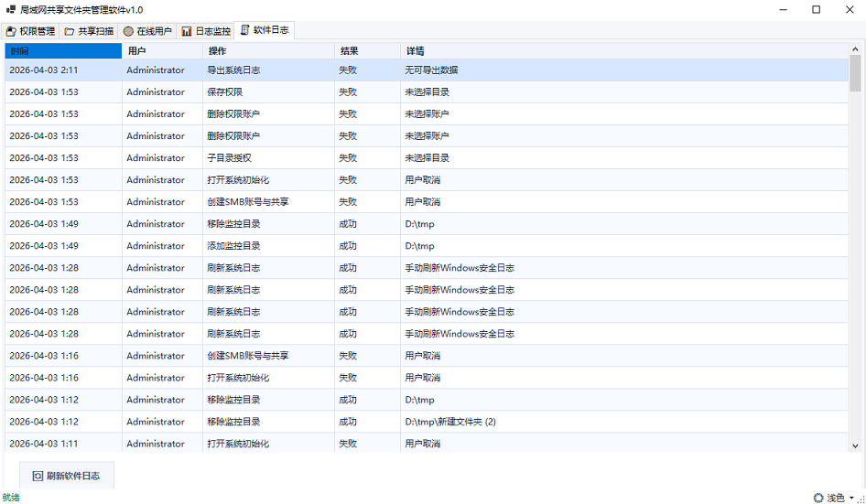Click the refresh icon on 刷新软件日志
Screen dimensions: 866x504
(38, 476)
